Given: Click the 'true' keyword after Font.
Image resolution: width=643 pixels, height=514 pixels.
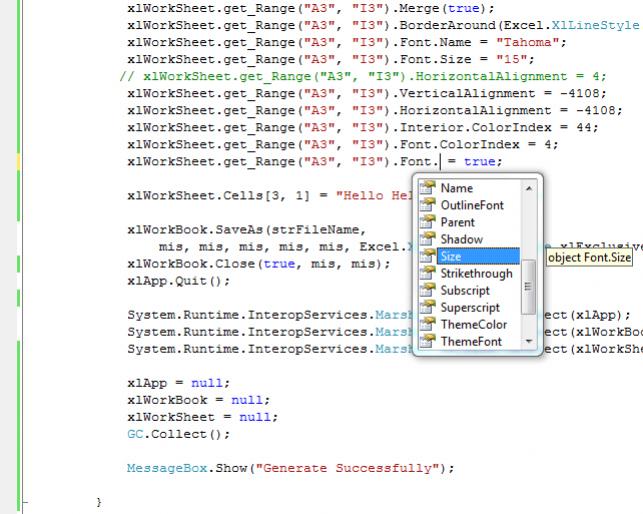Looking at the screenshot, I should coord(479,162).
